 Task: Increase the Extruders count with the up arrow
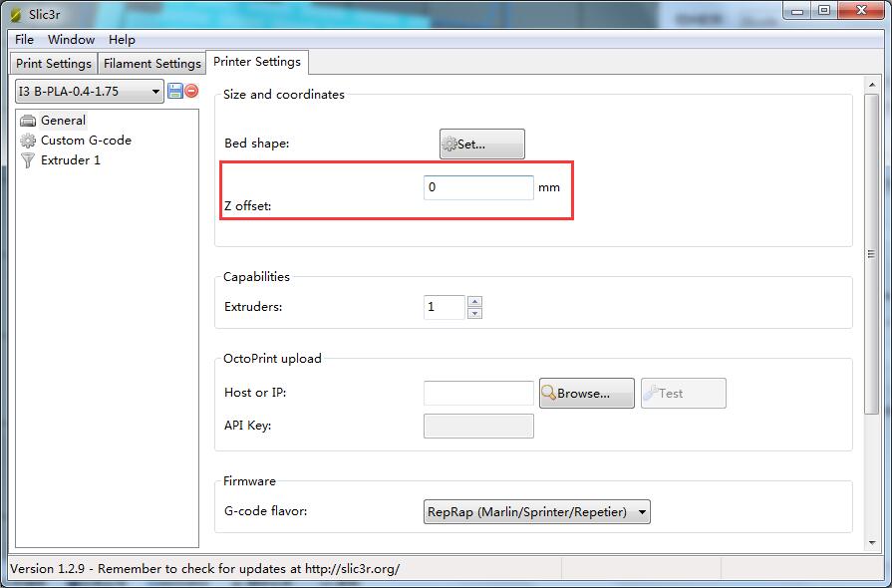tap(474, 301)
